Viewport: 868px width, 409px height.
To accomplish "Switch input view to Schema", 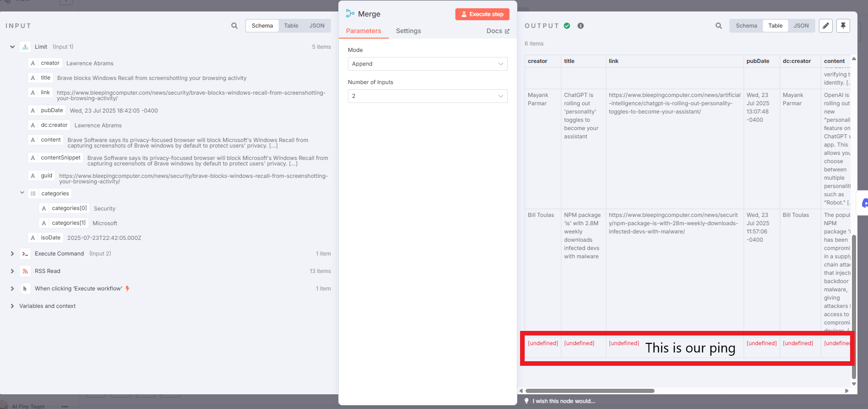I will pyautogui.click(x=262, y=26).
